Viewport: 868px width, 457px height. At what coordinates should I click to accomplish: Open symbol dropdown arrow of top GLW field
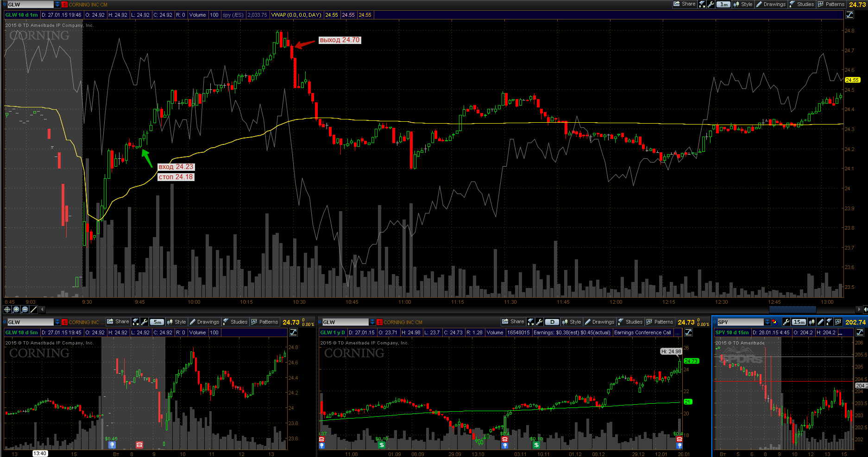(57, 5)
